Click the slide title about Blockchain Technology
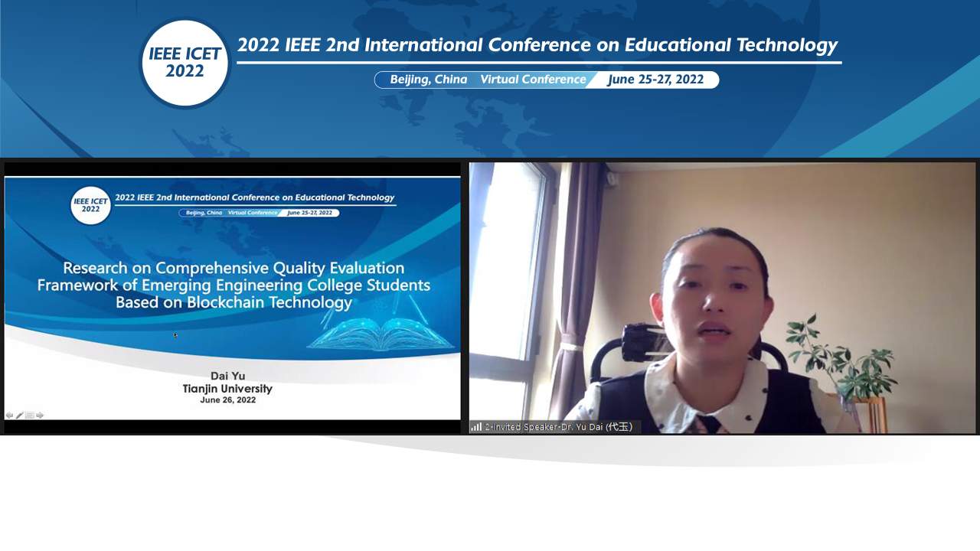The image size is (980, 551). point(234,285)
